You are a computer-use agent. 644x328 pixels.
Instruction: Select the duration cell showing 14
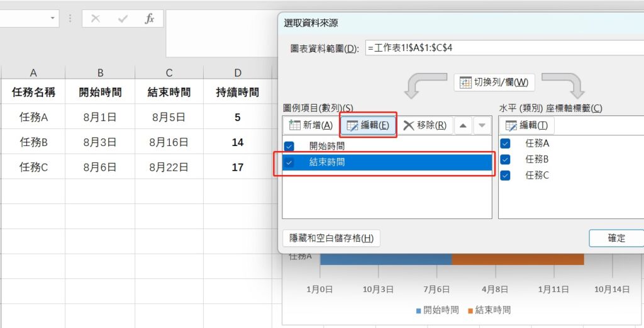coord(238,142)
